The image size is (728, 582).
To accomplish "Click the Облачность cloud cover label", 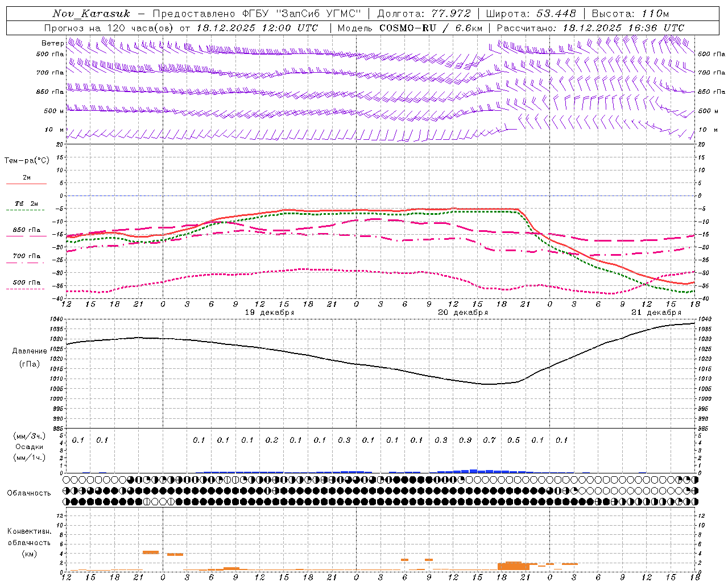I will click(29, 493).
